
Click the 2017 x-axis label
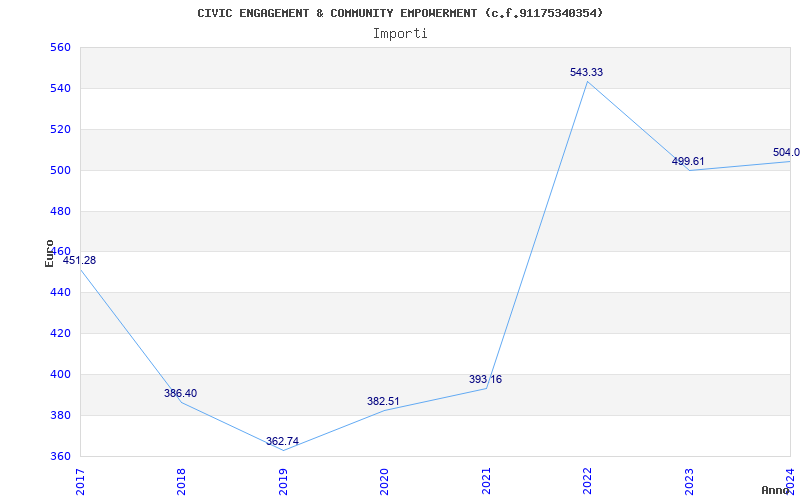[x=79, y=482]
